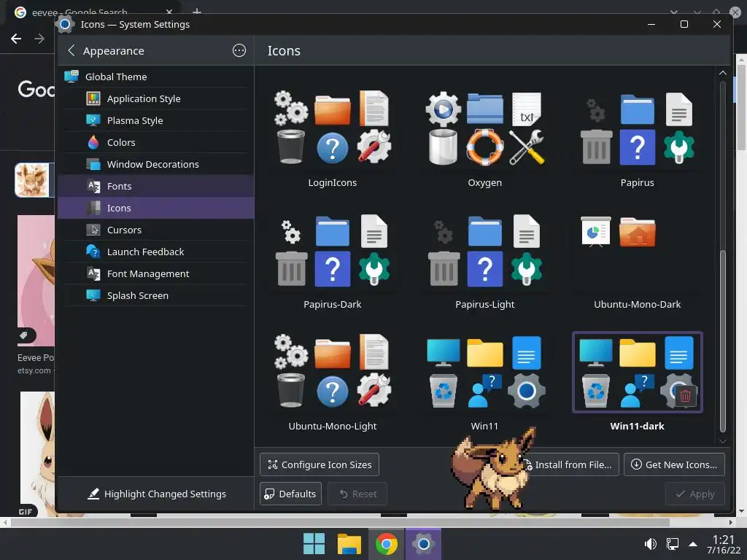Go back from Appearance with the chevron
The width and height of the screenshot is (747, 560).
click(x=71, y=50)
